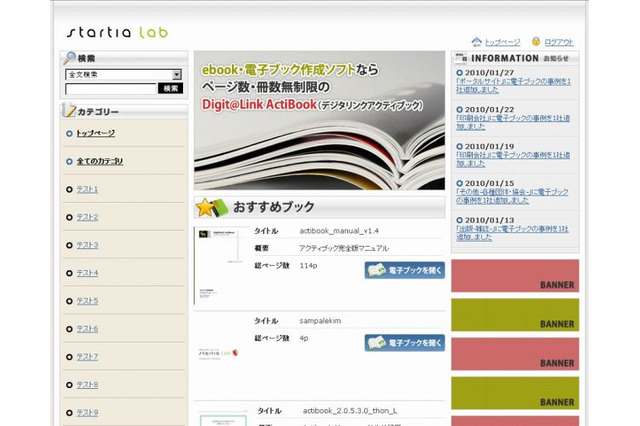Click the Digit@Link ActiBook banner image
The height and width of the screenshot is (426, 640).
tap(319, 120)
